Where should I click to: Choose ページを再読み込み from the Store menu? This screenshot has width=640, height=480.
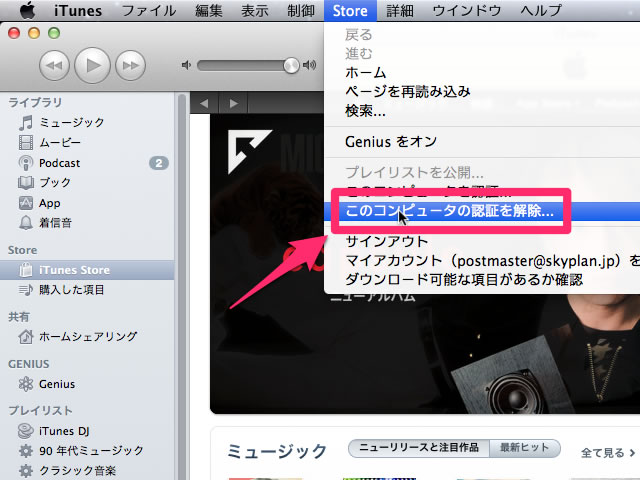click(x=482, y=91)
